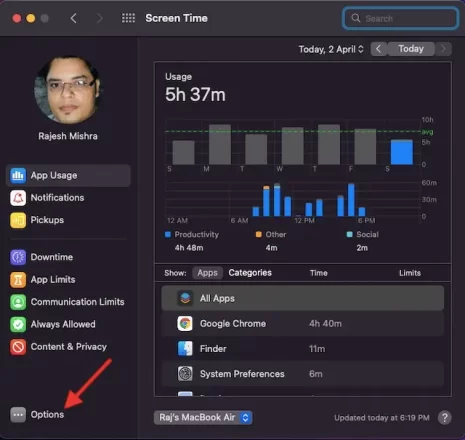Screen dimensions: 465x440
Task: Jump to Today button
Action: pyautogui.click(x=411, y=49)
